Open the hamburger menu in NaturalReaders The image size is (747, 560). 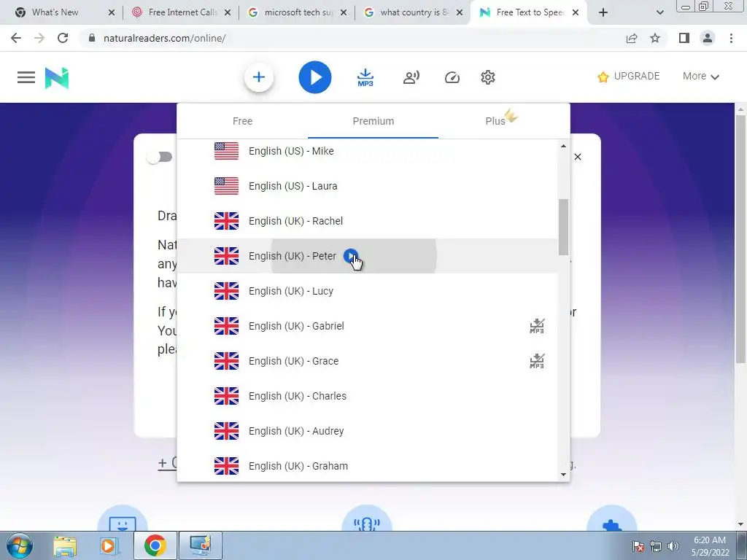coord(26,77)
